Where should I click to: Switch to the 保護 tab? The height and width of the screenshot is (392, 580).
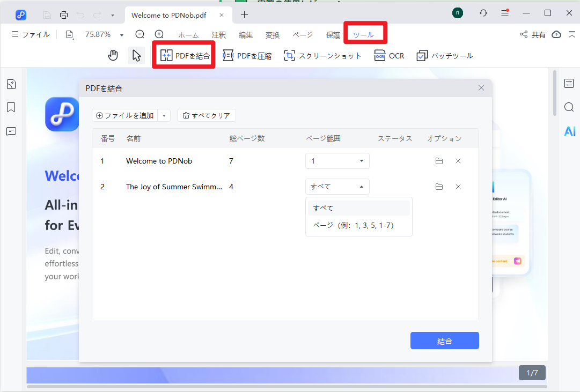(333, 35)
